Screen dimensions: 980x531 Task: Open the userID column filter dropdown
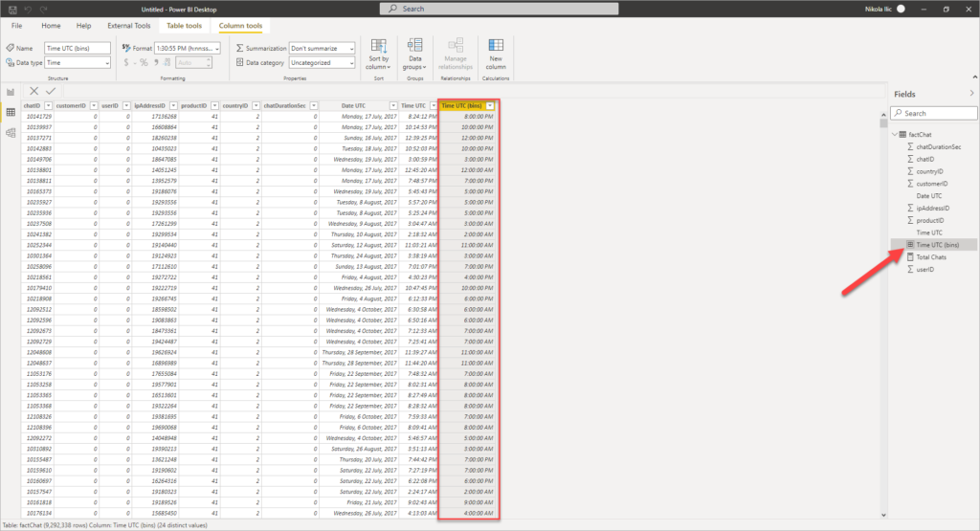tap(126, 105)
